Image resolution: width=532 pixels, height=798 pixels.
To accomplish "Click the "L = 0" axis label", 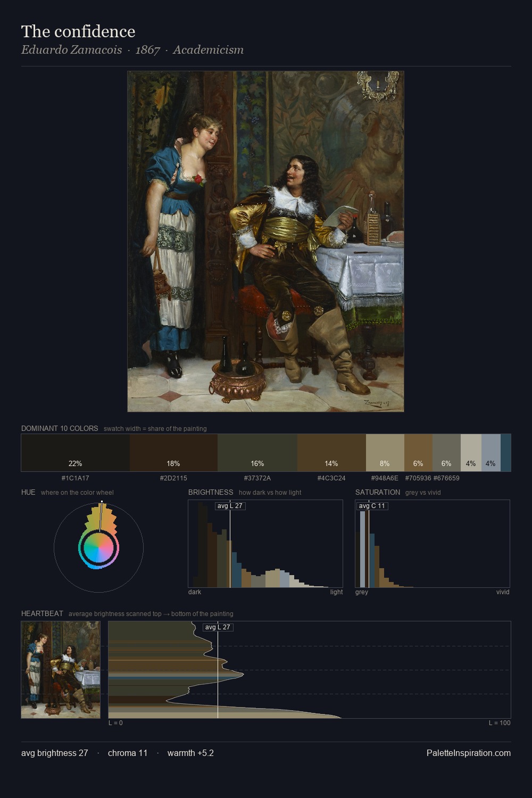I will [x=115, y=723].
